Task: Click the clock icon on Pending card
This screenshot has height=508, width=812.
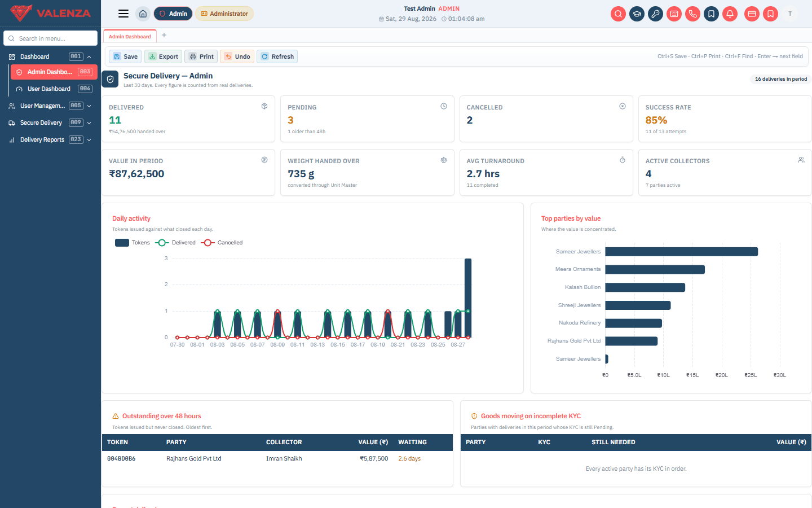Action: (x=444, y=106)
